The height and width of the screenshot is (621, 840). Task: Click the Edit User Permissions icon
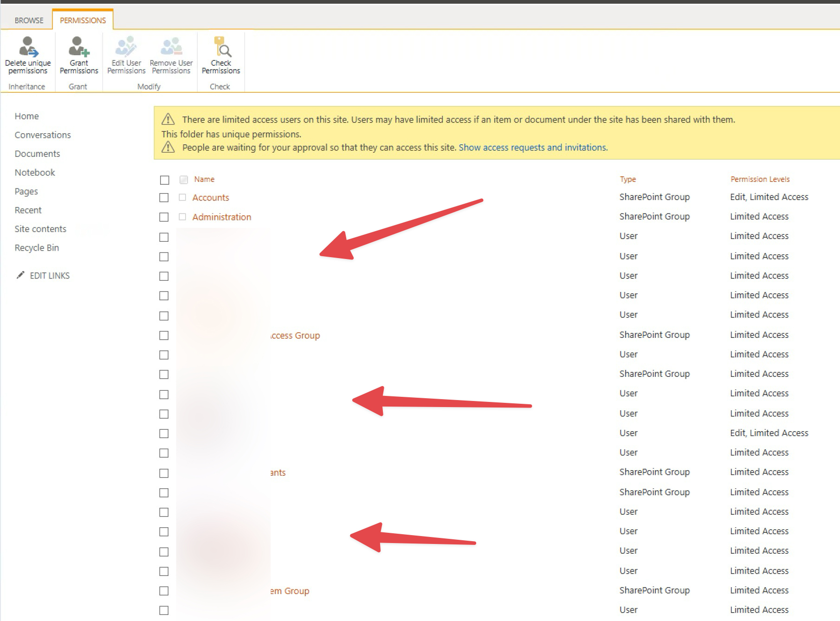(126, 46)
